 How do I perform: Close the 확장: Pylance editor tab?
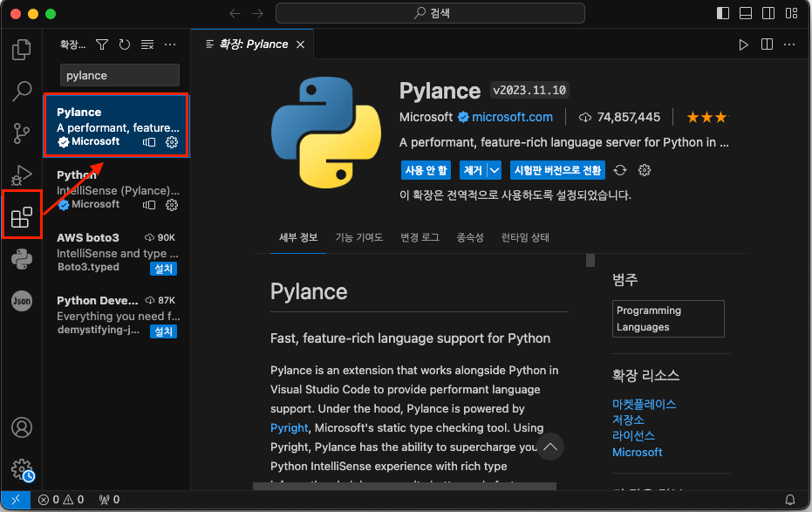[300, 45]
